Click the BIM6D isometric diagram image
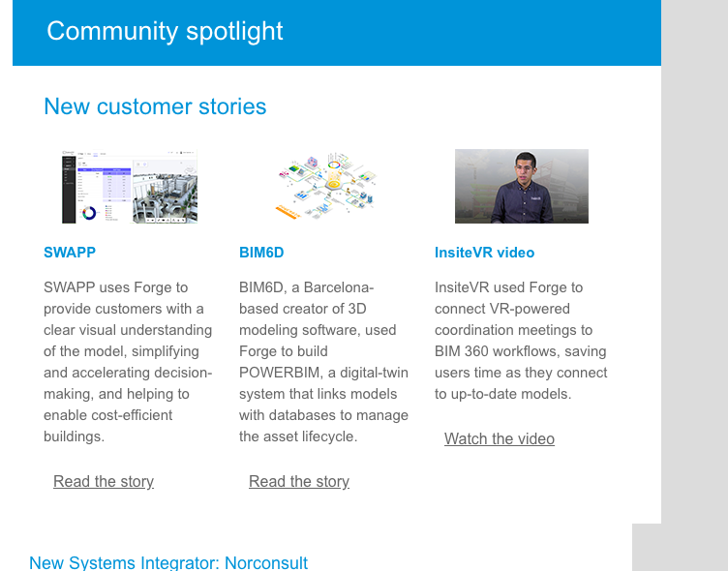Viewport: 728px width, 571px height. [x=324, y=186]
